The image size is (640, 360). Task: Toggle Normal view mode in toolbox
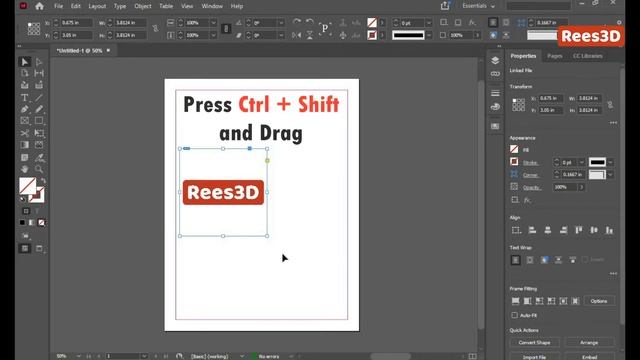[x=24, y=248]
